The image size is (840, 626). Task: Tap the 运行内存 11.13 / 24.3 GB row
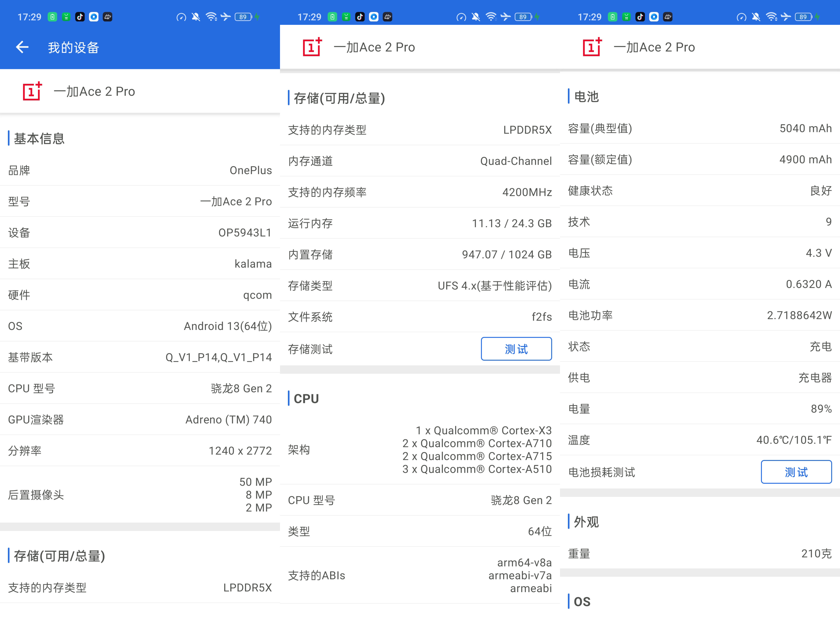pos(420,223)
